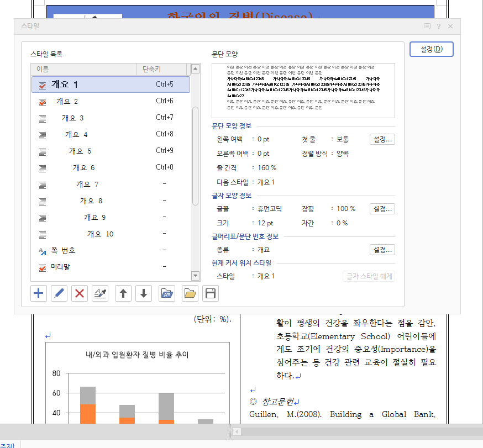The image size is (483, 448).
Task: Select the 개요 7 style row
Action: coord(87,185)
